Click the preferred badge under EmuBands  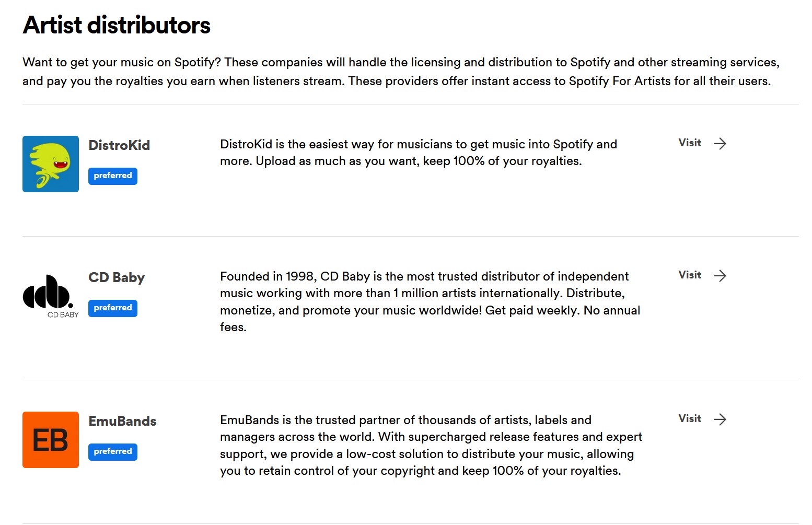pos(113,452)
